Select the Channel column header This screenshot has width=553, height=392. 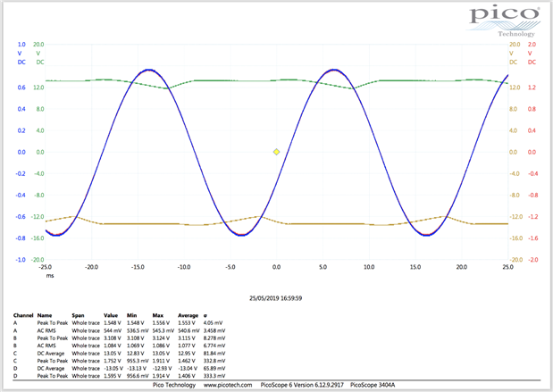(x=21, y=315)
